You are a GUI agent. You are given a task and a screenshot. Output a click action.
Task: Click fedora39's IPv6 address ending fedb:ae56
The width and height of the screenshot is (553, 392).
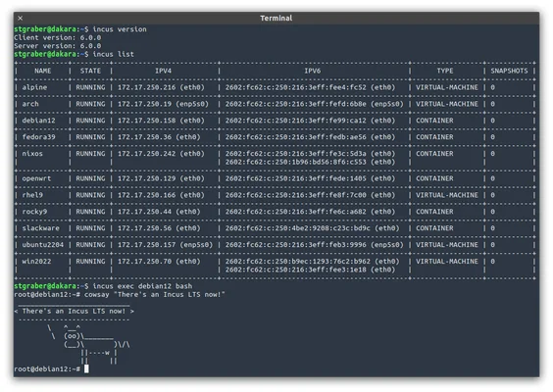296,137
